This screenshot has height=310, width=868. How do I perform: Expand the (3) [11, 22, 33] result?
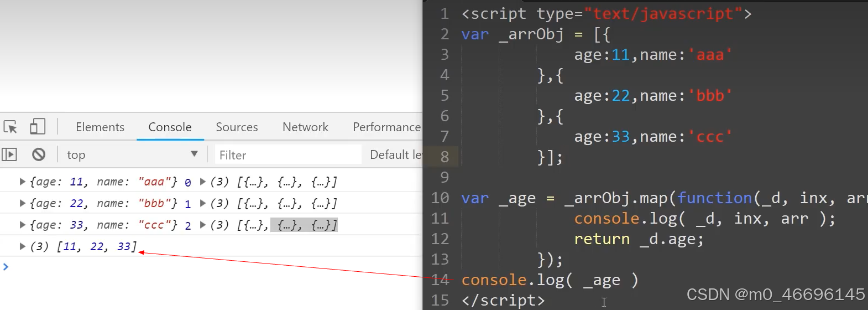coord(23,246)
